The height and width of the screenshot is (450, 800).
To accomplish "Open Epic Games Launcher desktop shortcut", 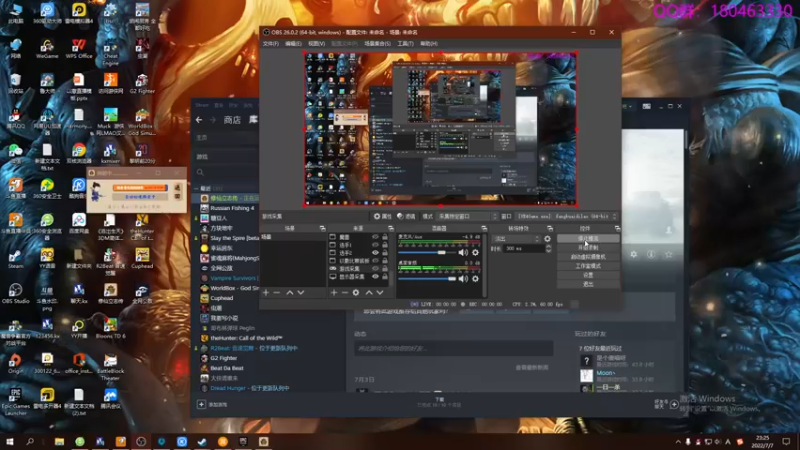I will coord(15,401).
